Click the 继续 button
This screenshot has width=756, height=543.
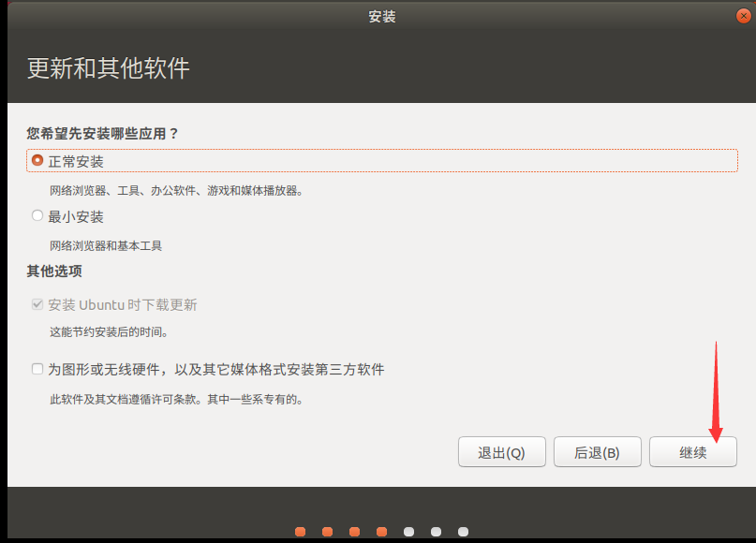point(693,452)
